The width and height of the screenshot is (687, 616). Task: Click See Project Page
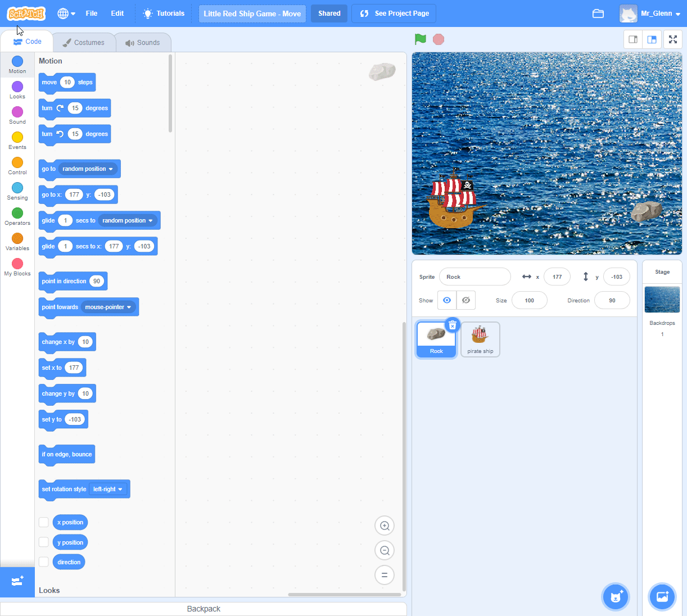pyautogui.click(x=394, y=13)
